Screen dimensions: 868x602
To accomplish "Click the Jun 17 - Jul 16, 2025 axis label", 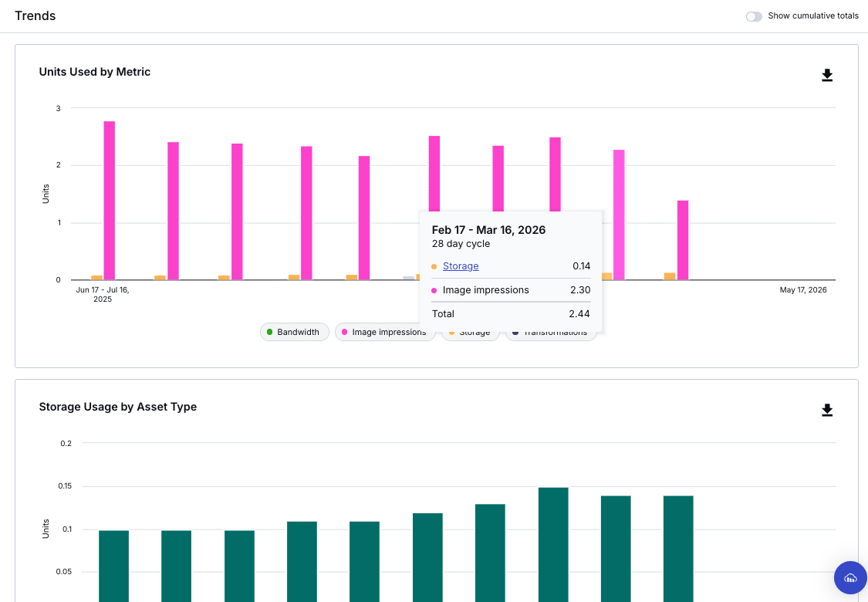I will 103,294.
